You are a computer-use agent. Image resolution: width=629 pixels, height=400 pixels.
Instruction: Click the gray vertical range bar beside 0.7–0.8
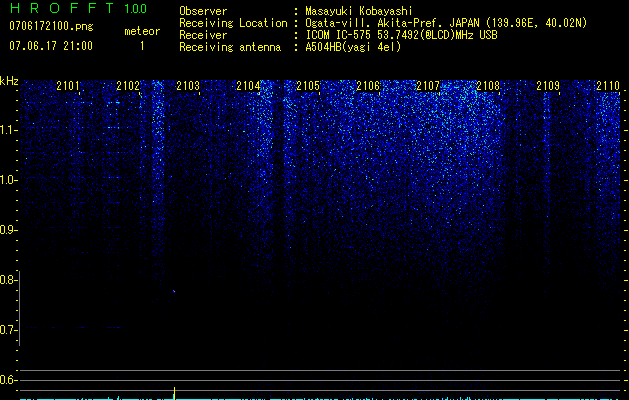click(19, 308)
